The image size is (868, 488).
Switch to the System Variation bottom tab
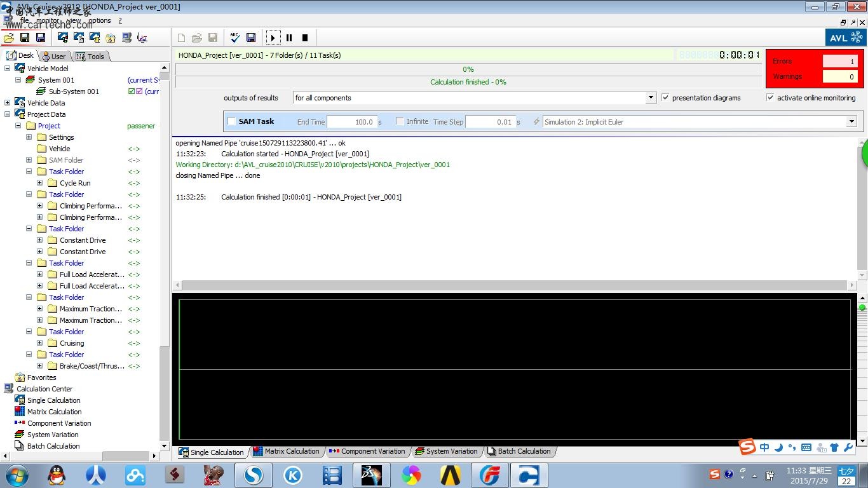coord(447,452)
